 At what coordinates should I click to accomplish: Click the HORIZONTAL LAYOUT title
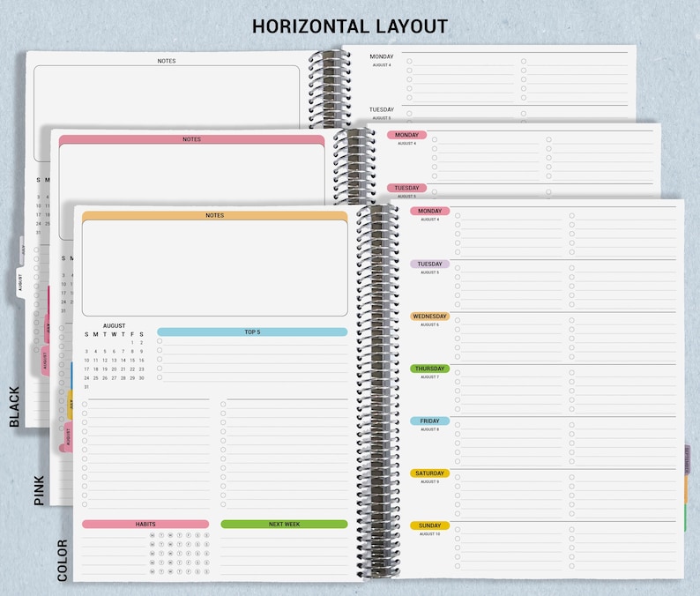[349, 26]
